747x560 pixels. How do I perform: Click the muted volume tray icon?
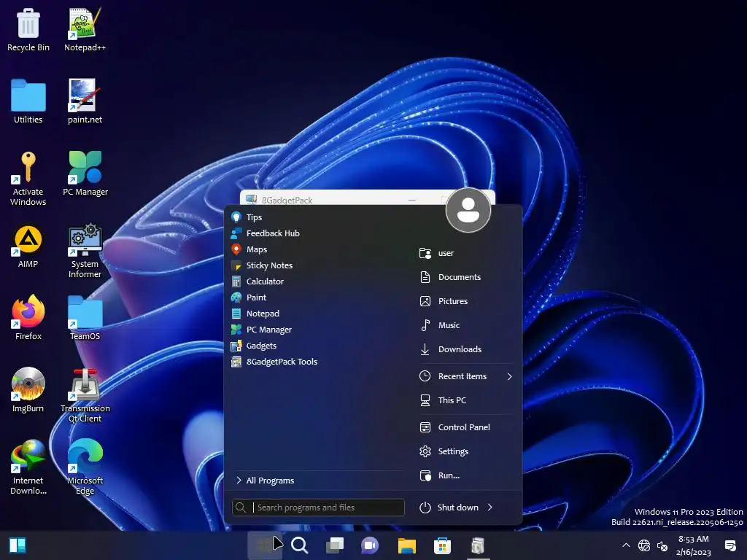(x=662, y=545)
